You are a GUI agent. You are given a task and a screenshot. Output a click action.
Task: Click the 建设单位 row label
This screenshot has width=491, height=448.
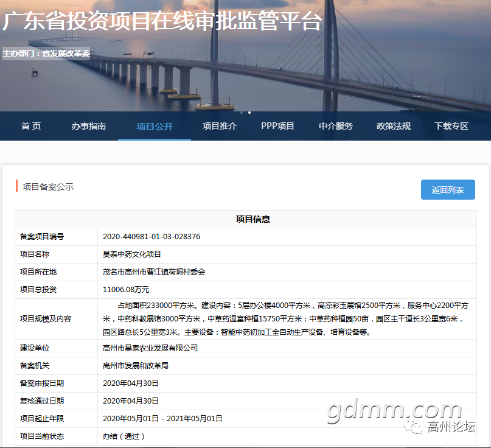click(35, 348)
